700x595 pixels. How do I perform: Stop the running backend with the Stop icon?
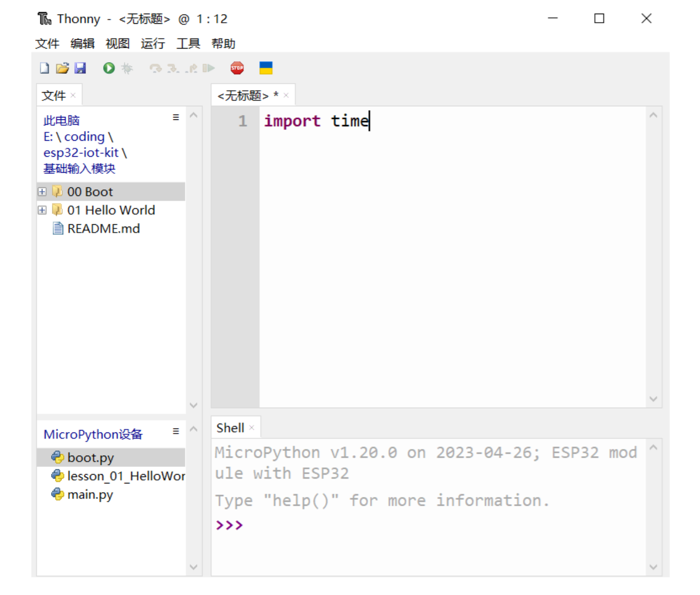tap(237, 68)
